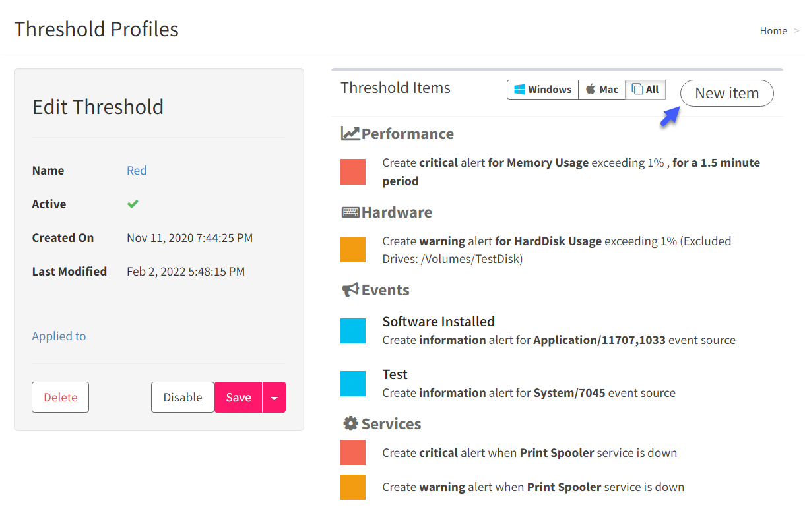805x532 pixels.
Task: Open critical Print Spooler service alert text
Action: point(530,453)
